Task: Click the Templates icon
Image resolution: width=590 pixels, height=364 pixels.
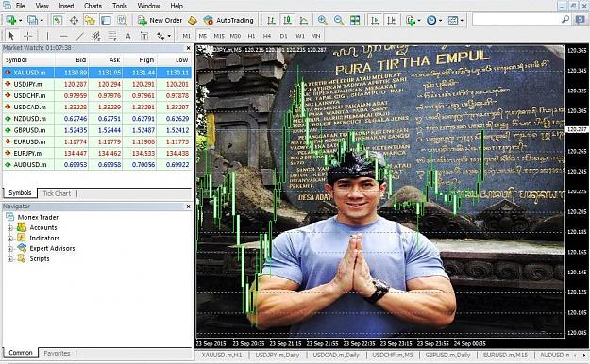Action: tap(453, 21)
